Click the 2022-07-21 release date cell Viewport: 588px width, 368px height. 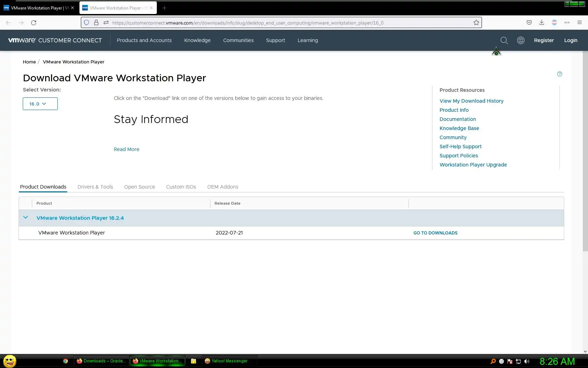229,233
